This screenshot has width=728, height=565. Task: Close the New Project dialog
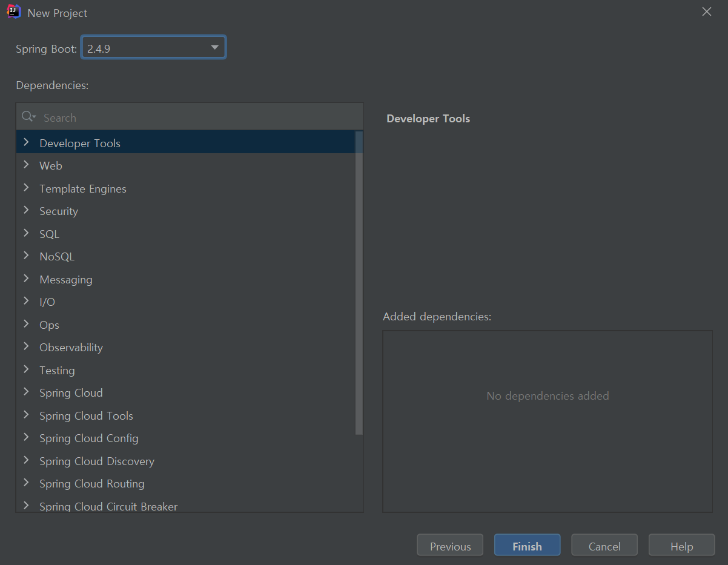coord(706,12)
